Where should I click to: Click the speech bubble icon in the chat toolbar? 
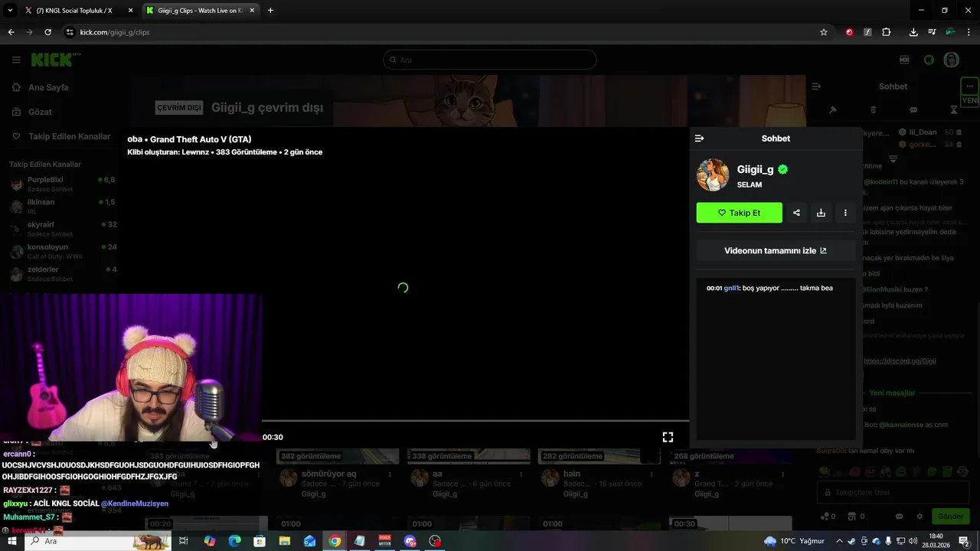coord(913,110)
